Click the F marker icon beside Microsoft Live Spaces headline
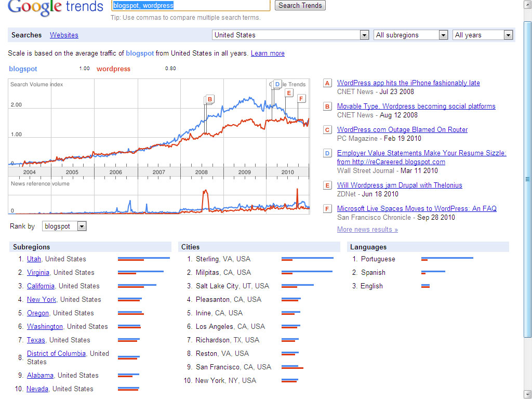This screenshot has width=532, height=399. coord(327,209)
